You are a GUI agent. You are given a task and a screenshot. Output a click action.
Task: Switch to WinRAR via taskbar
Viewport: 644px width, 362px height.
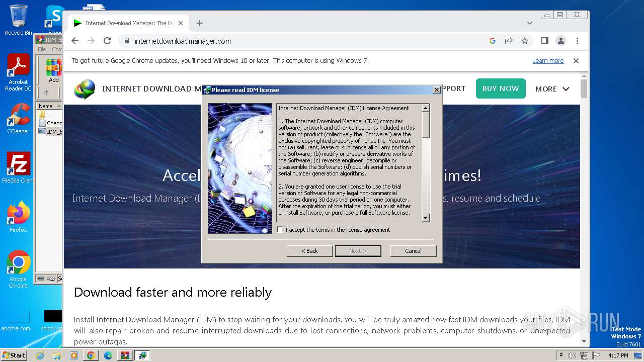pyautogui.click(x=125, y=355)
